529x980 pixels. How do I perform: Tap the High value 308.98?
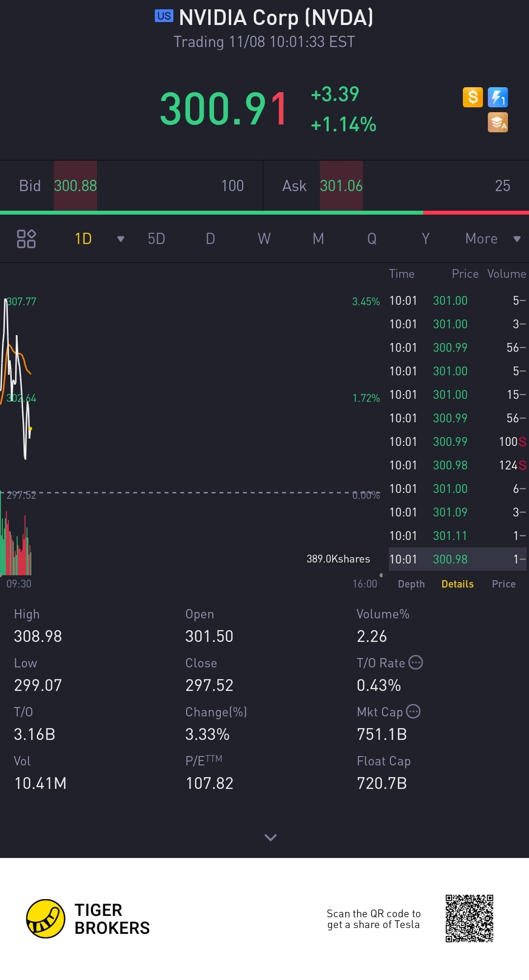click(x=38, y=636)
